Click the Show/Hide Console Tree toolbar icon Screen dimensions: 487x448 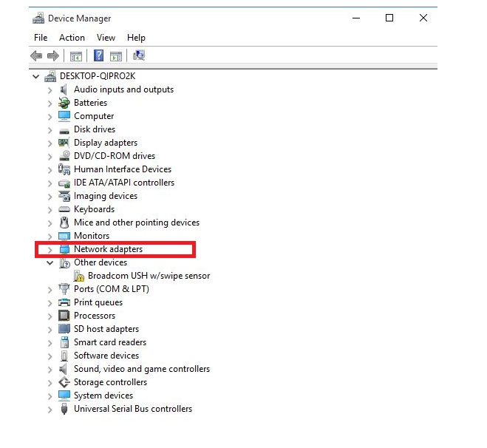point(76,56)
